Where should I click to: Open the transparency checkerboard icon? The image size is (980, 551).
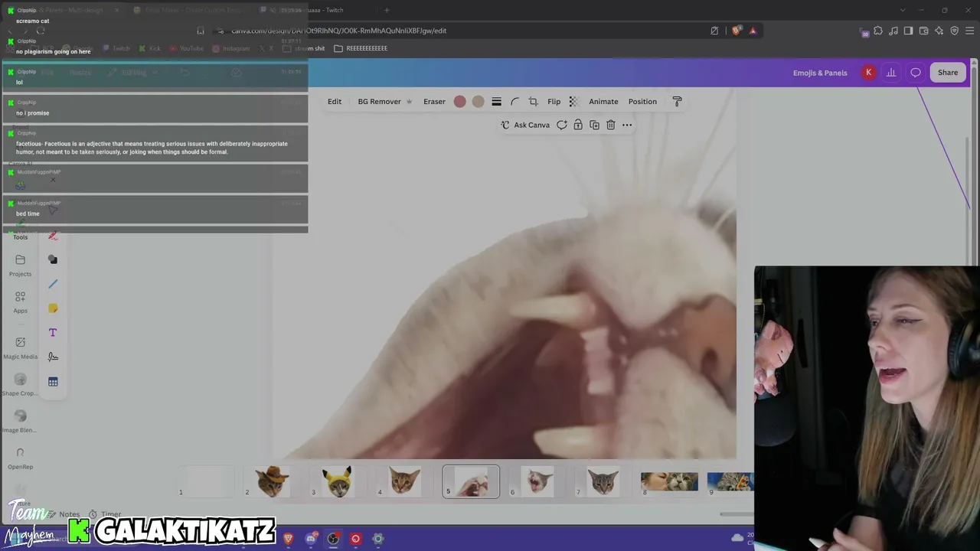(573, 102)
